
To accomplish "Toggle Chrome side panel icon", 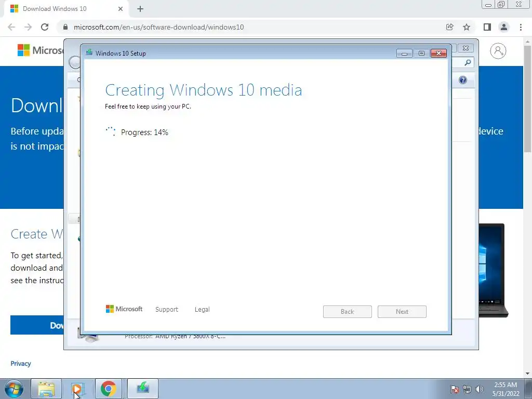I will pos(487,27).
